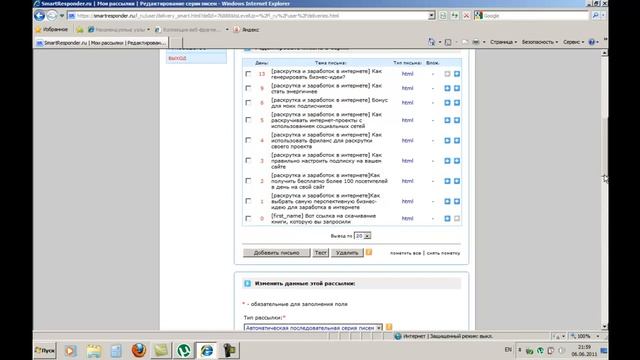Click Добавить письмо button
640x360 pixels.
pos(276,253)
